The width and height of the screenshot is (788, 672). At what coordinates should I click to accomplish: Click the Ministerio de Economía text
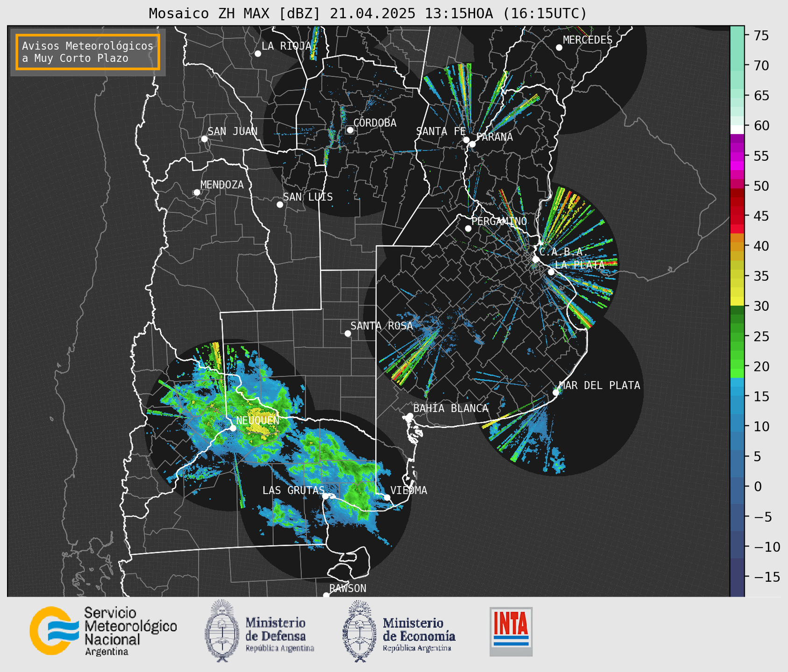coord(419,635)
